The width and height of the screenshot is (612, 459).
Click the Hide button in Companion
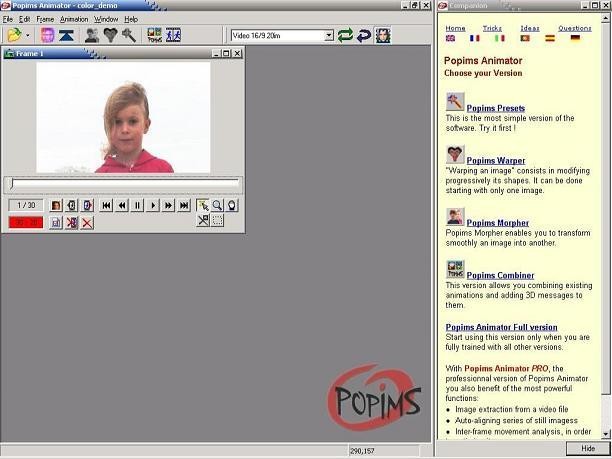(x=588, y=448)
